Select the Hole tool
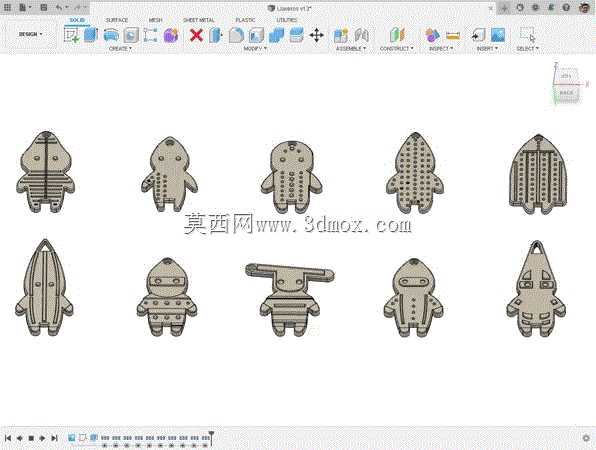Image resolution: width=596 pixels, height=450 pixels. pyautogui.click(x=130, y=35)
